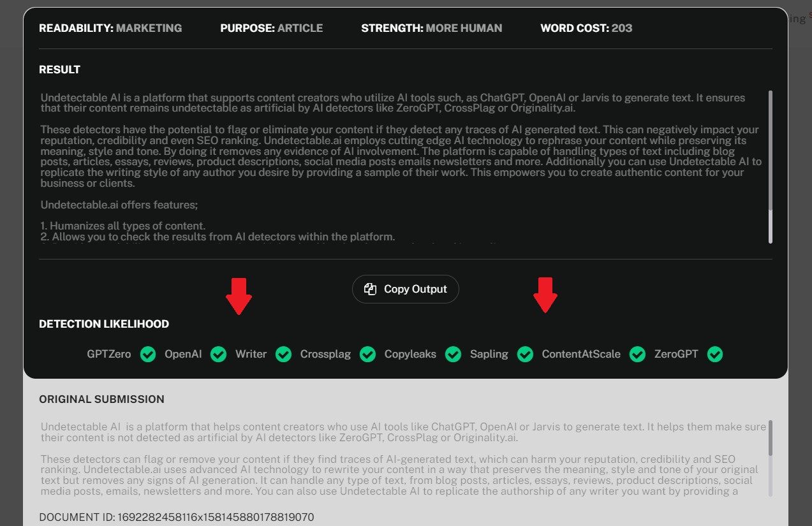The width and height of the screenshot is (812, 526).
Task: Click the green checkmark beside Copyleaks
Action: [453, 354]
